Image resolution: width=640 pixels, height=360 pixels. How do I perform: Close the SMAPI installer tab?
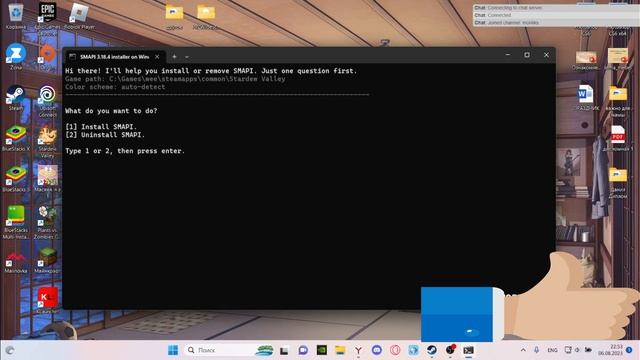tap(157, 57)
